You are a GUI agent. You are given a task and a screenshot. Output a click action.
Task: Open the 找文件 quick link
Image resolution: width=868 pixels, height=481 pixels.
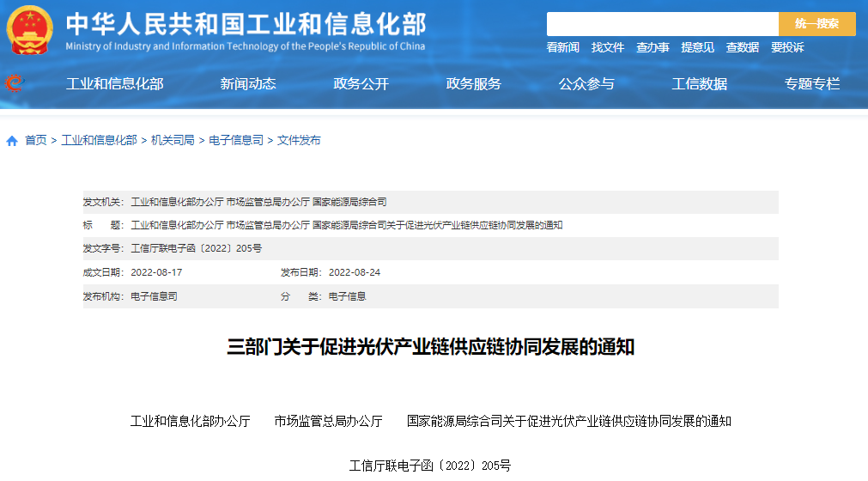608,48
